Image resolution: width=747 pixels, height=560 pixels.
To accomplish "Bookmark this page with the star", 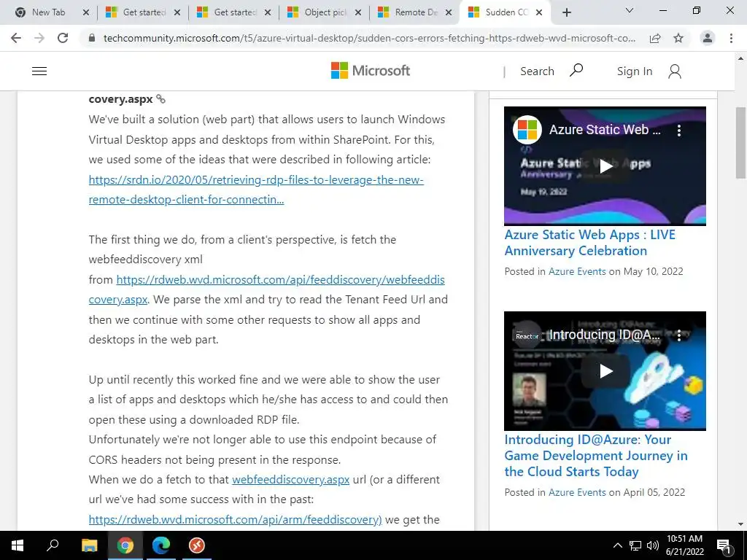I will click(678, 38).
